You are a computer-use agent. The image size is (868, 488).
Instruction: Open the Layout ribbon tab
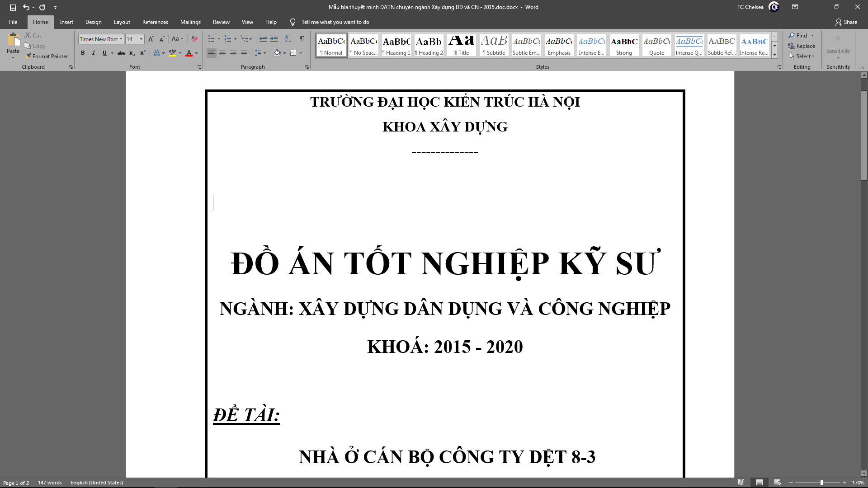[x=122, y=22]
